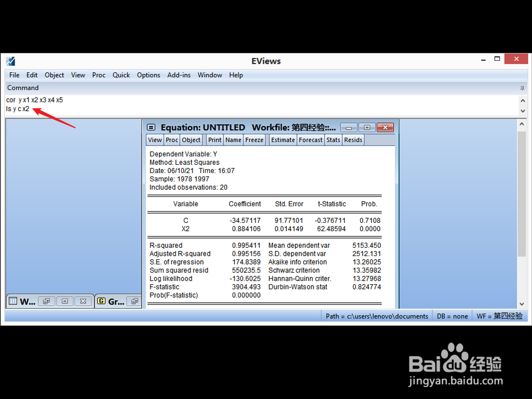This screenshot has width=532, height=399.
Task: Minimize the EViews main window
Action: [x=483, y=60]
